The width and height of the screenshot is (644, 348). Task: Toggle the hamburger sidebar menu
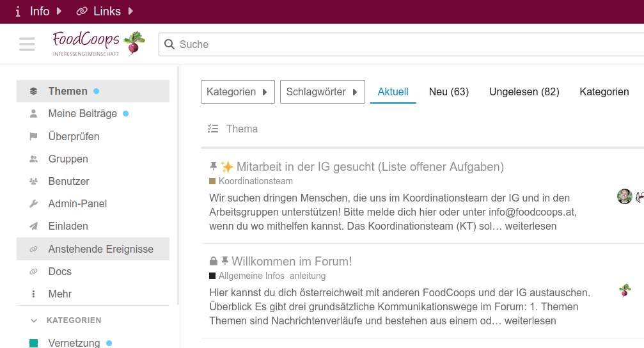tap(27, 44)
